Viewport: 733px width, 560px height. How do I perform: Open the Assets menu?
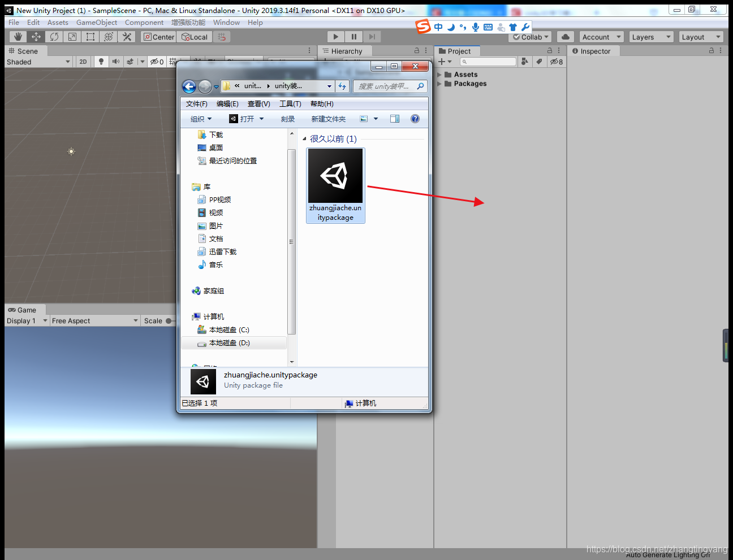[58, 23]
